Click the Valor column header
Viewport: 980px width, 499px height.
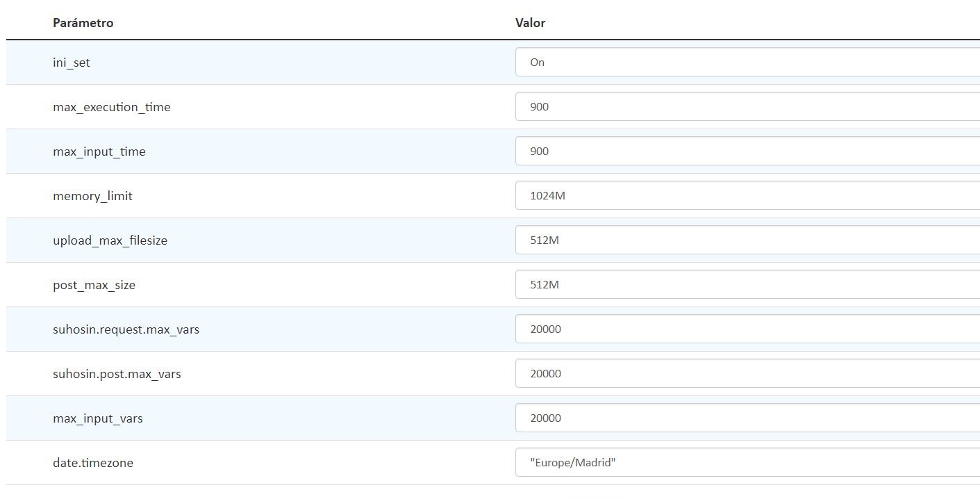tap(530, 23)
